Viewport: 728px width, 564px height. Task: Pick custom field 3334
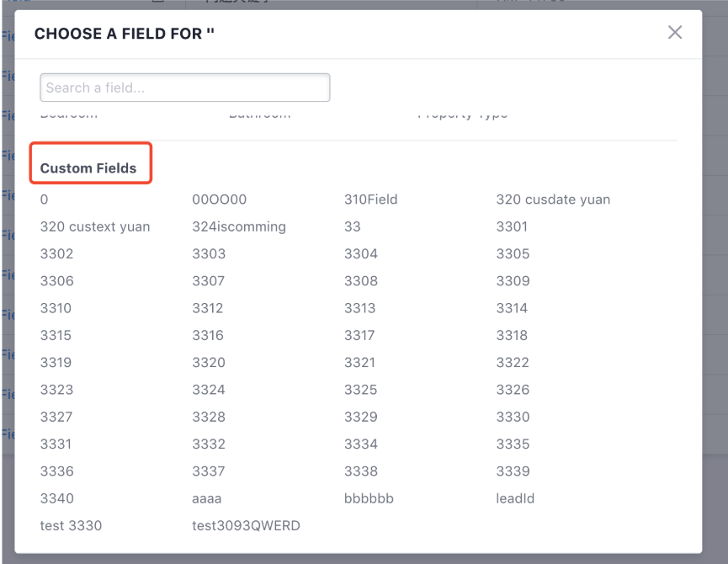(x=361, y=444)
